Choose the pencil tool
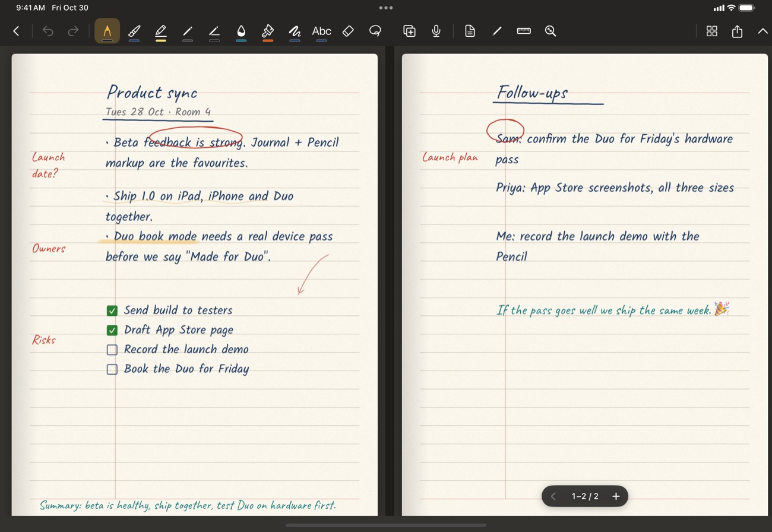Image resolution: width=772 pixels, height=532 pixels. pyautogui.click(x=188, y=31)
